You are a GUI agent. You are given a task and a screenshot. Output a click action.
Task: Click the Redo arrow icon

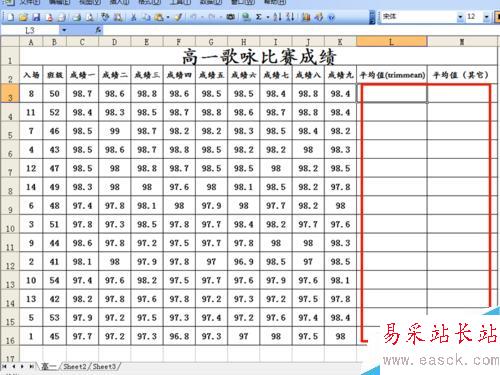[212, 17]
